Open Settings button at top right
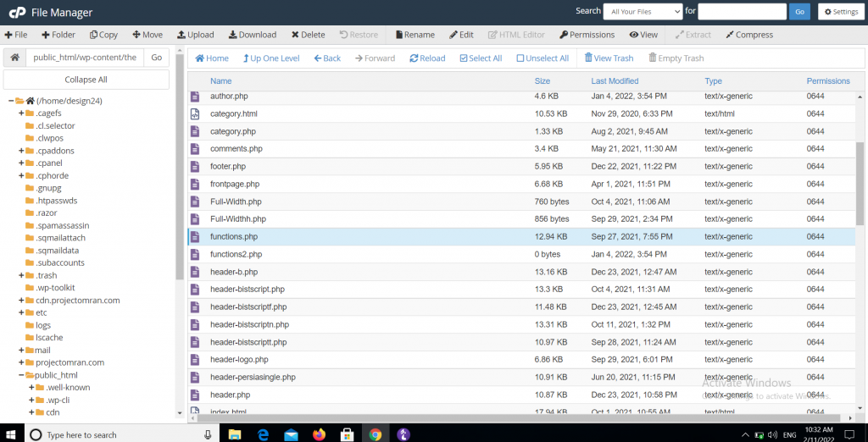The width and height of the screenshot is (868, 442). [x=839, y=12]
